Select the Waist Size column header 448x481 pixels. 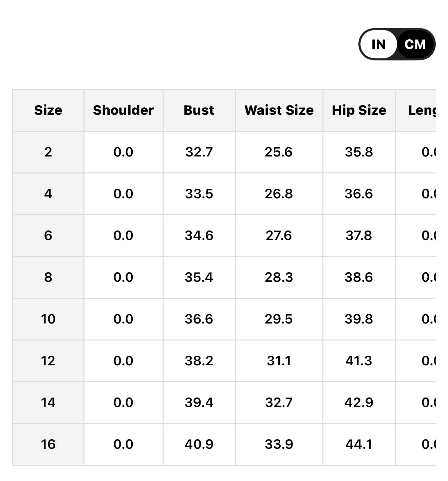(x=279, y=110)
